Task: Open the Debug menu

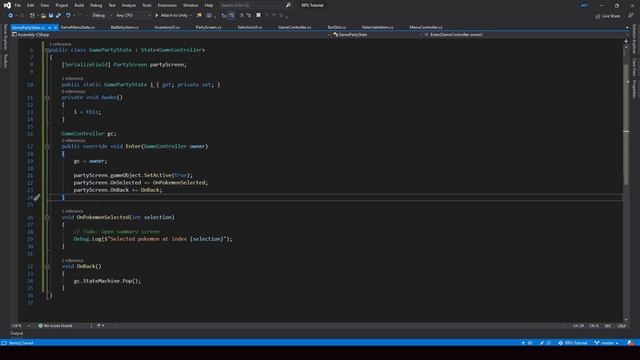Action: 96,5
